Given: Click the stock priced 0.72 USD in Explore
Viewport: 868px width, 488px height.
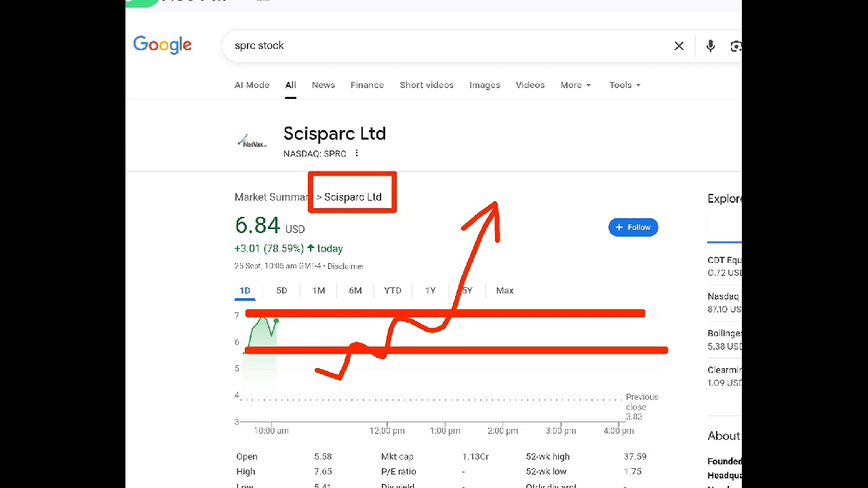Looking at the screenshot, I should pyautogui.click(x=724, y=266).
